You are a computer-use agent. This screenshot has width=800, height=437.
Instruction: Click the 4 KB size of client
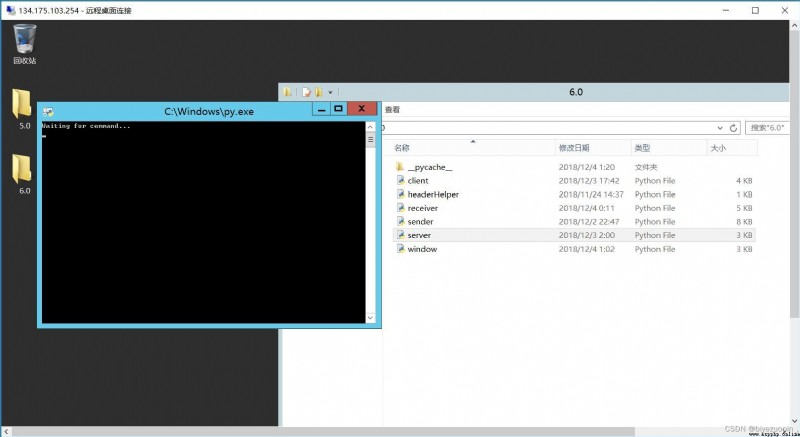[744, 181]
